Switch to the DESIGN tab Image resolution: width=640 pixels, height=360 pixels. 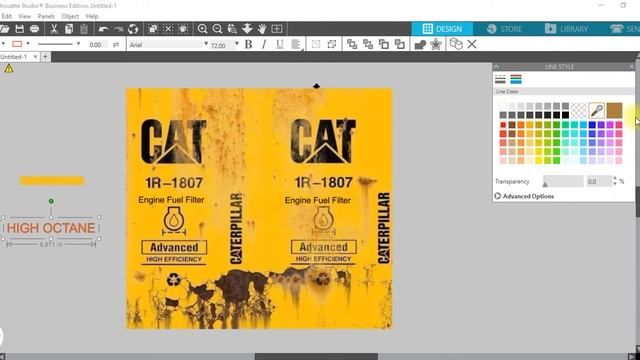(442, 29)
